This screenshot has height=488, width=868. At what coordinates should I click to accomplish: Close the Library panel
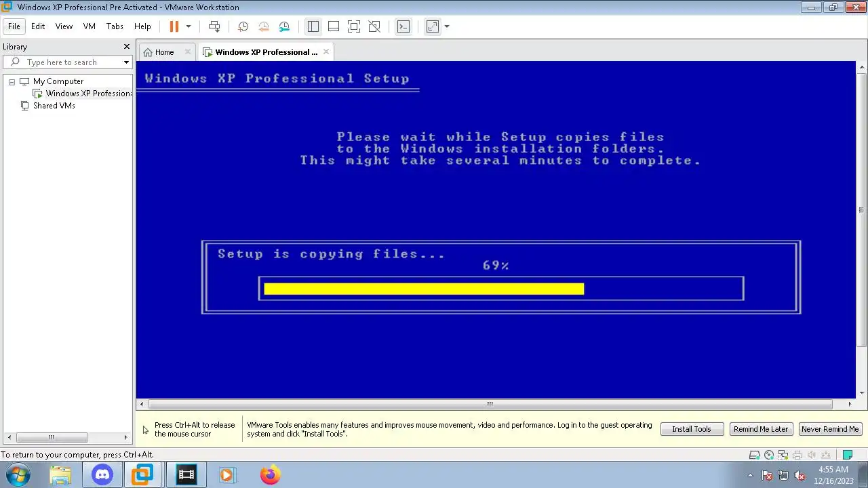(x=126, y=46)
